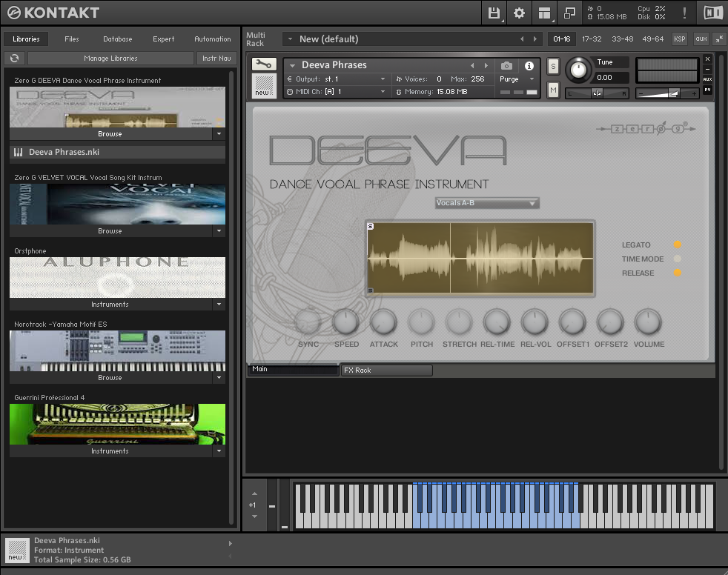
Task: Toggle the KSP script panel
Action: (x=679, y=39)
